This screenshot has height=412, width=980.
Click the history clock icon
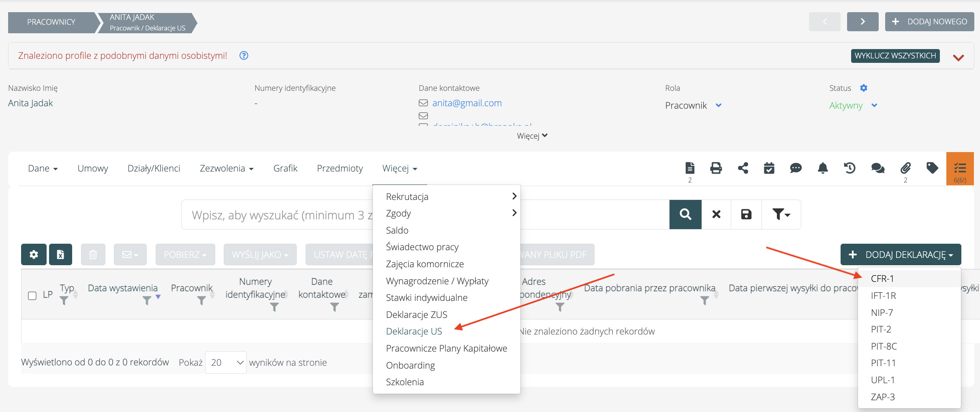(x=849, y=168)
